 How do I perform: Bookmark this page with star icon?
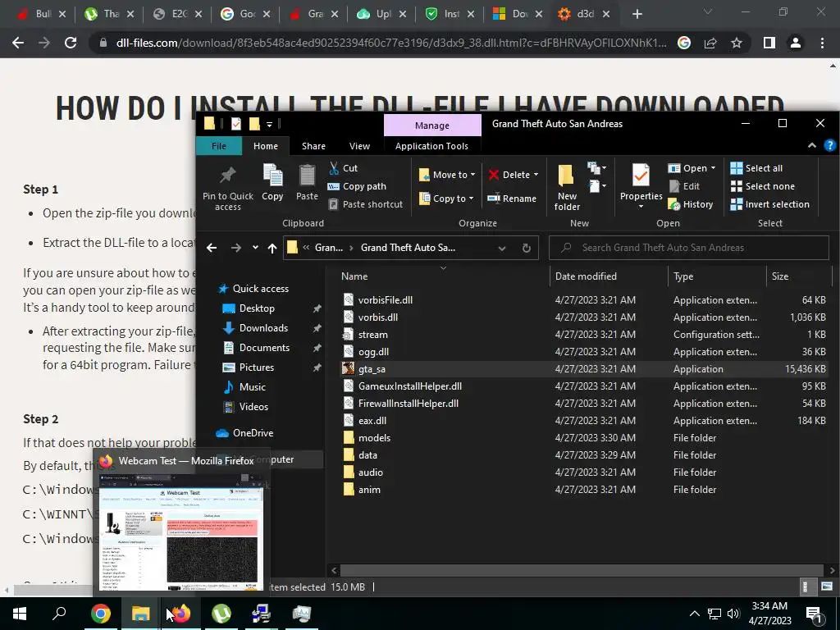(x=737, y=43)
